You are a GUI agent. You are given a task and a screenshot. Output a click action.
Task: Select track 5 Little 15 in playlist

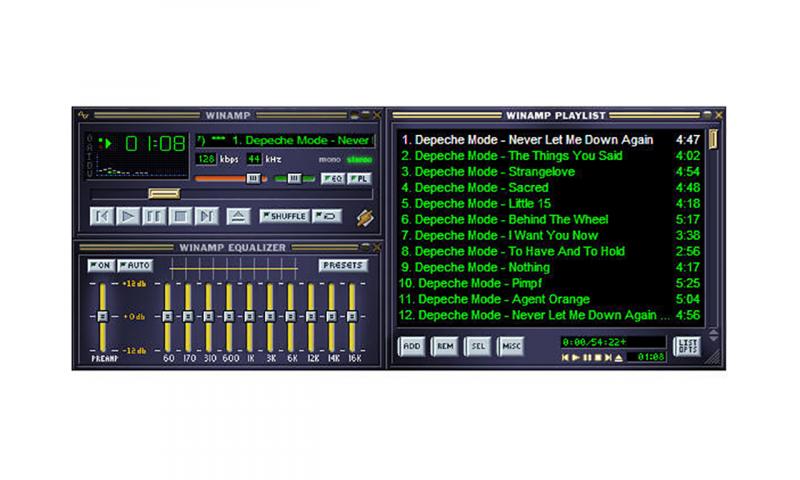pyautogui.click(x=551, y=204)
